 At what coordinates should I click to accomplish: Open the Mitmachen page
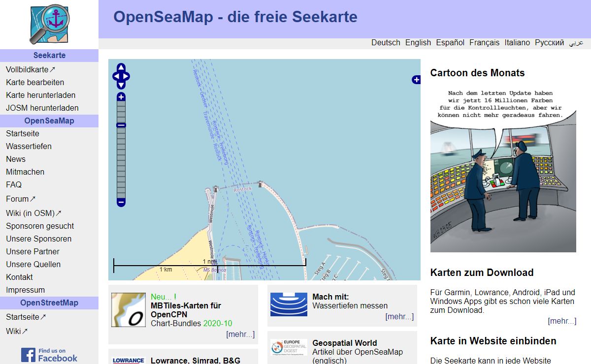(25, 172)
